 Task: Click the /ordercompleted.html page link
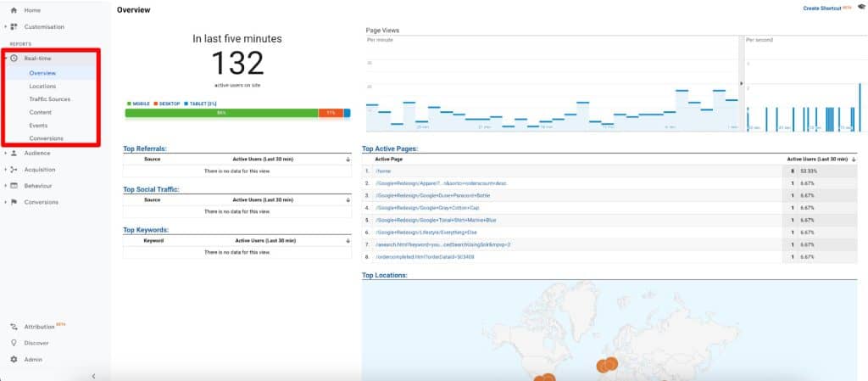click(x=425, y=257)
